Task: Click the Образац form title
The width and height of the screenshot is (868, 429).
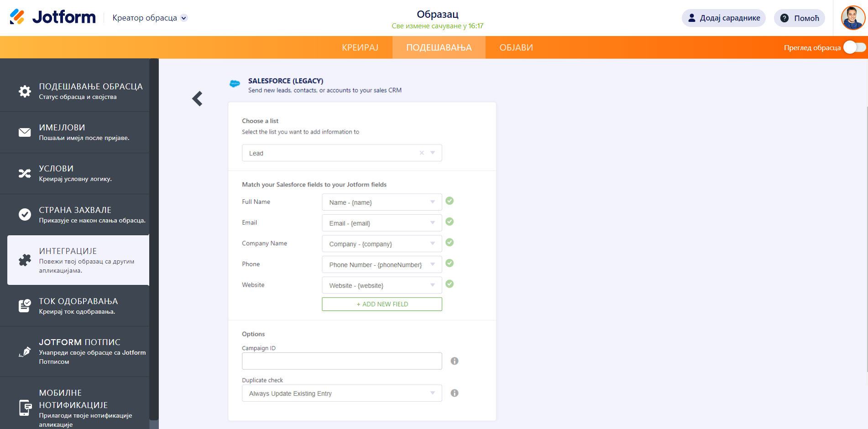Action: tap(438, 14)
